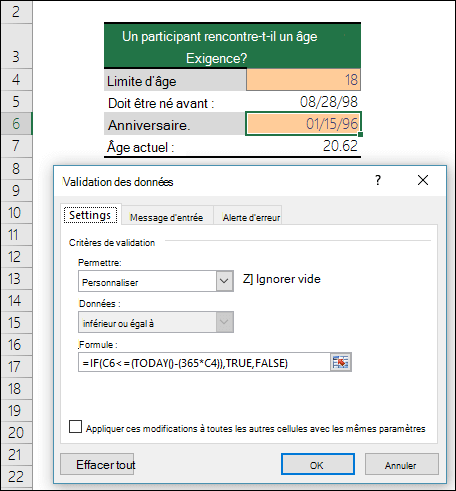The height and width of the screenshot is (491, 456).
Task: Select row header 22
Action: point(16,477)
